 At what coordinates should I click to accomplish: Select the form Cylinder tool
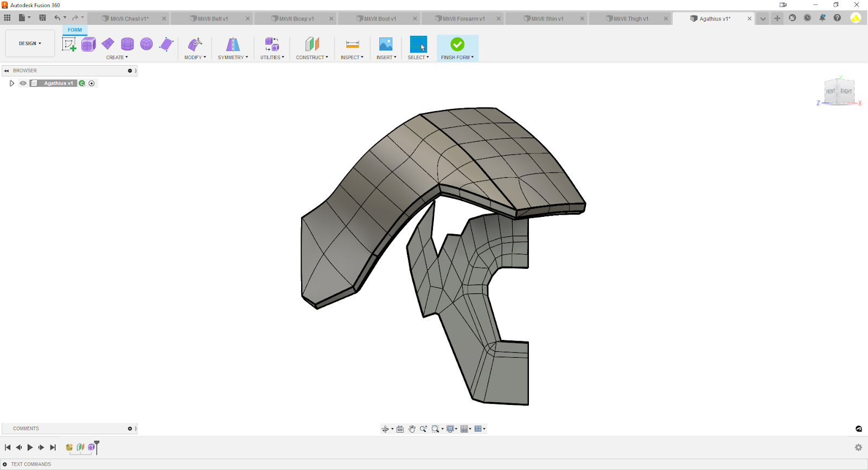(x=127, y=44)
